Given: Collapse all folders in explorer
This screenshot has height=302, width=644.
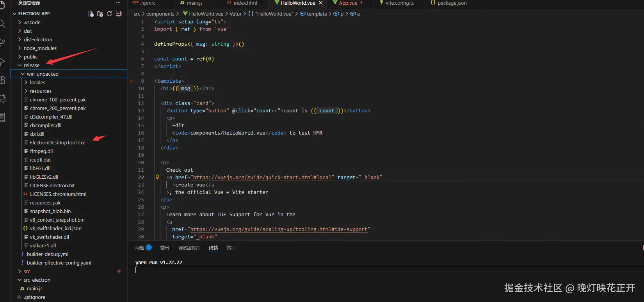Looking at the screenshot, I should [119, 14].
